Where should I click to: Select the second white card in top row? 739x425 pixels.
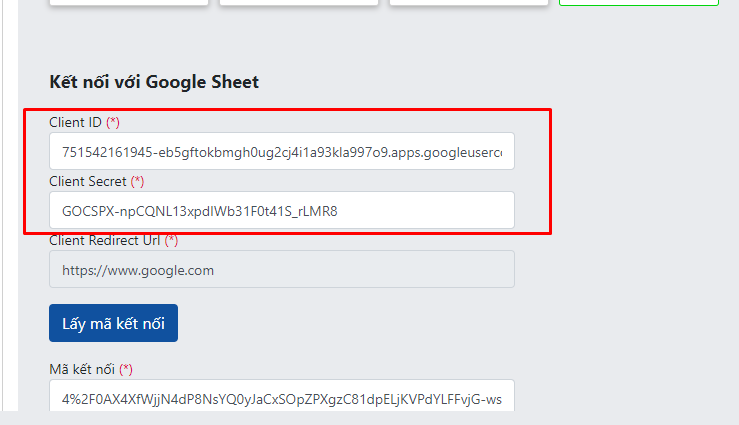[298, 3]
